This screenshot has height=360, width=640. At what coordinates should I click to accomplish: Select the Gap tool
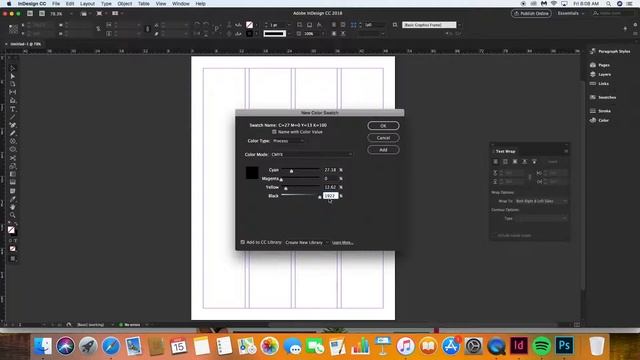click(13, 92)
